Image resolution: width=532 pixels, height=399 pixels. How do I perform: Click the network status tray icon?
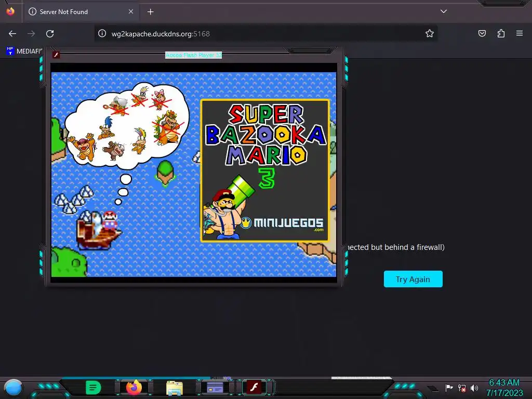[462, 388]
